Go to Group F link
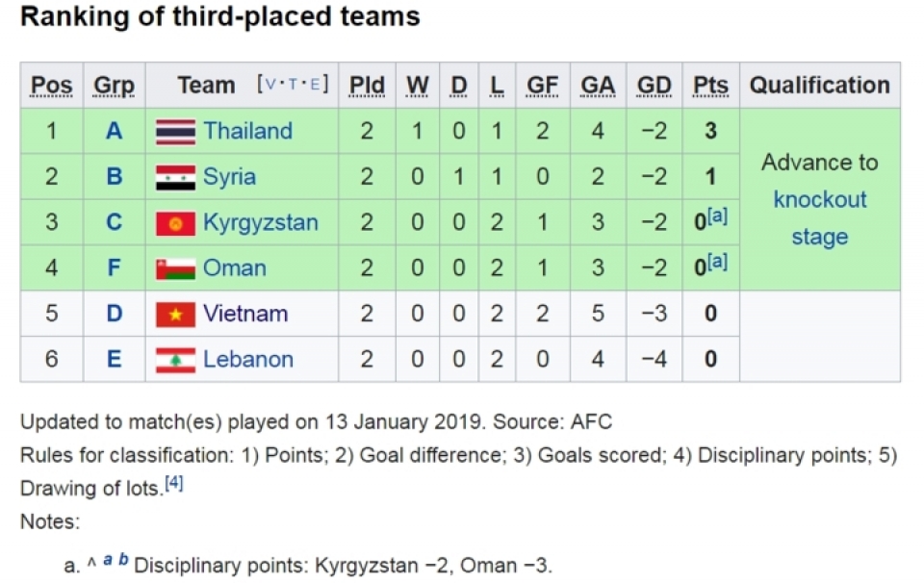Screen dimensions: 924x583 pyautogui.click(x=114, y=268)
